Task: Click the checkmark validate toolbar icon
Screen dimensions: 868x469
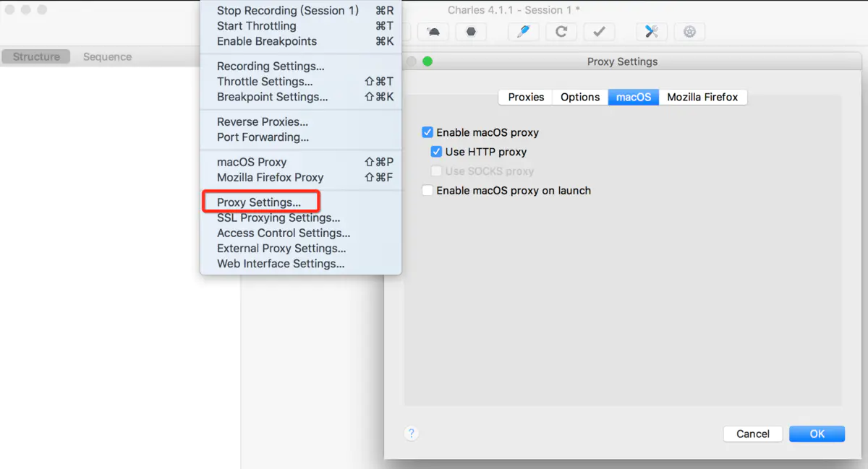Action: (599, 32)
